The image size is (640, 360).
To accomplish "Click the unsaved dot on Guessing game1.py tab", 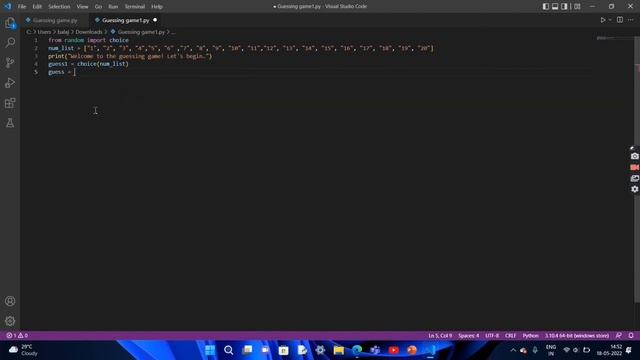I will pos(155,20).
